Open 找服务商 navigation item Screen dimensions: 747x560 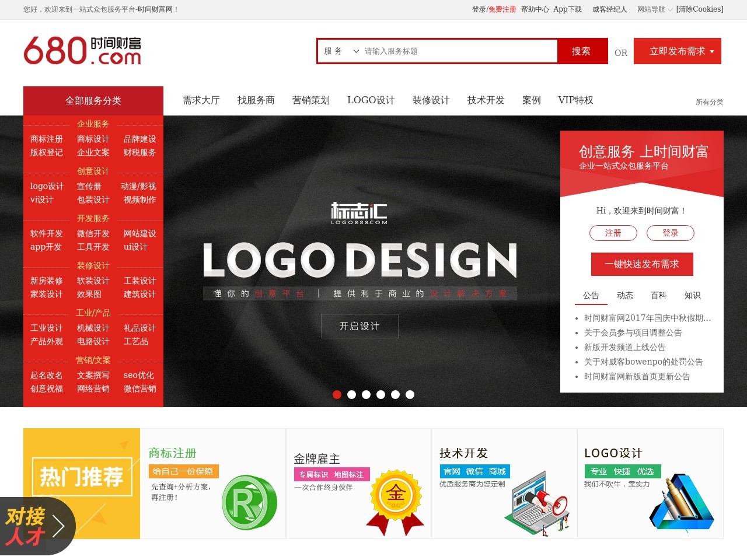click(x=256, y=100)
